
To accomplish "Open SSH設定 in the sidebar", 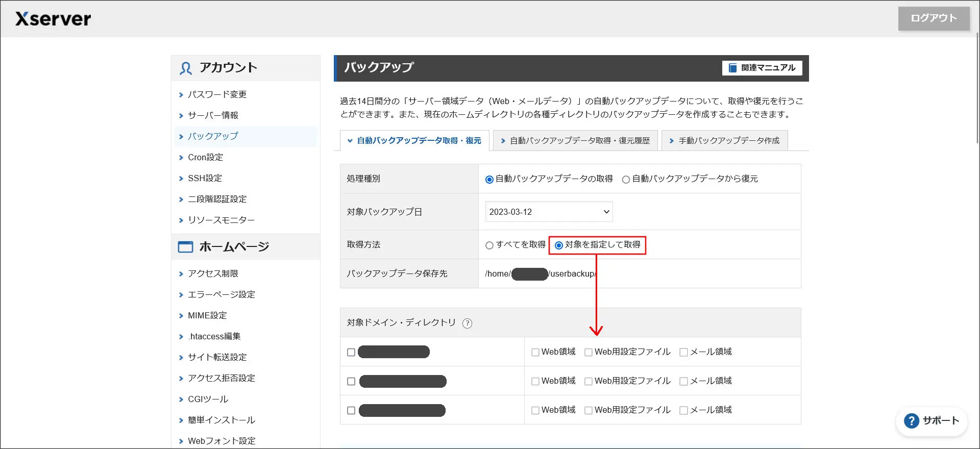I will 205,178.
